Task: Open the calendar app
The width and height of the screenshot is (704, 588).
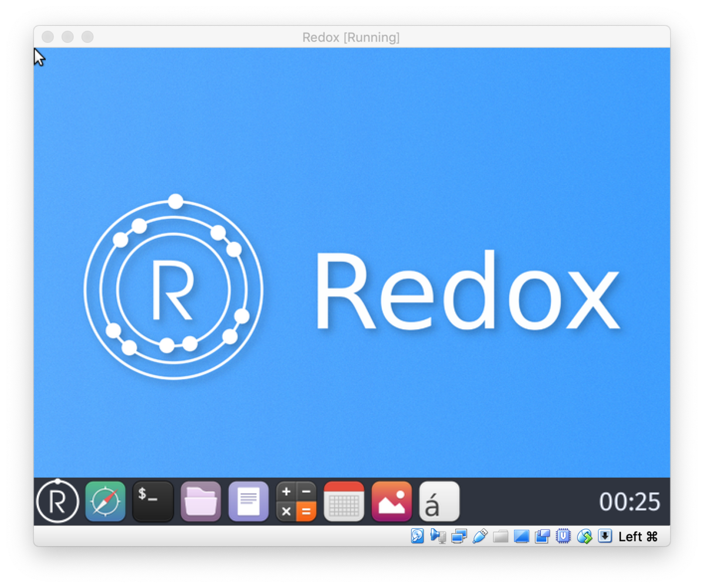Action: (344, 501)
